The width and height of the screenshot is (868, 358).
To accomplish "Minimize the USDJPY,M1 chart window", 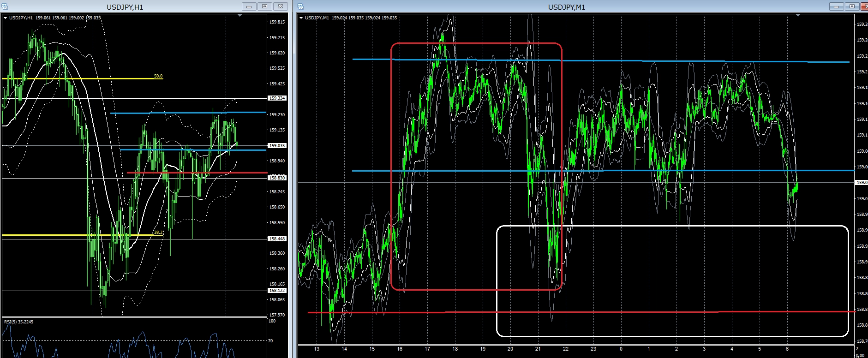I will [837, 6].
